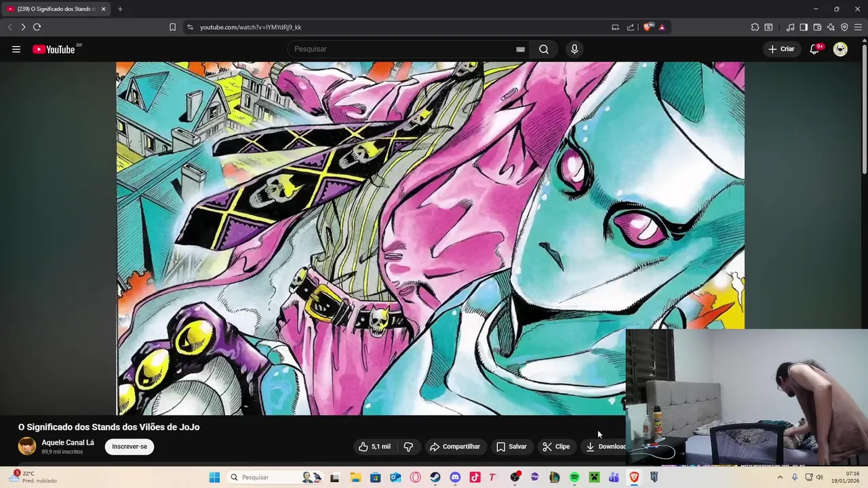Open a new browser tab

120,9
